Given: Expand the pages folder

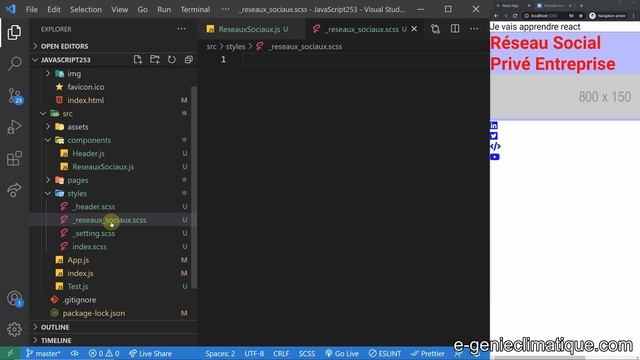Looking at the screenshot, I should 78,180.
